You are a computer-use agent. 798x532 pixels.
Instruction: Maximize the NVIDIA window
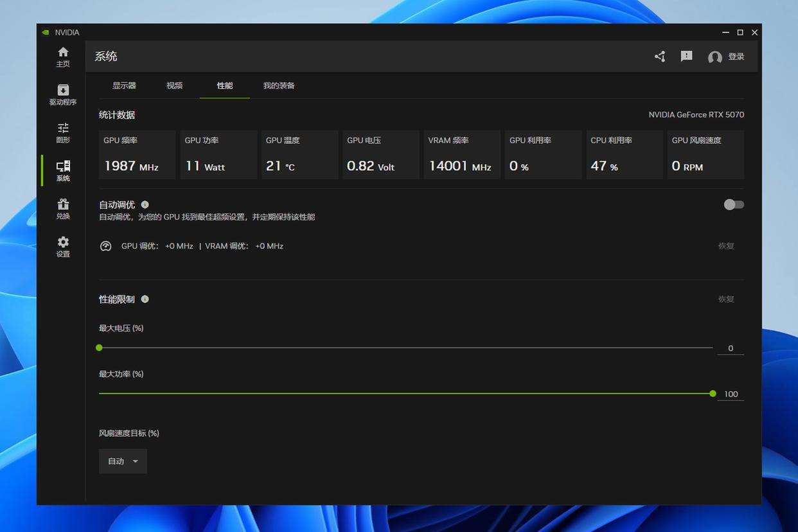(740, 32)
